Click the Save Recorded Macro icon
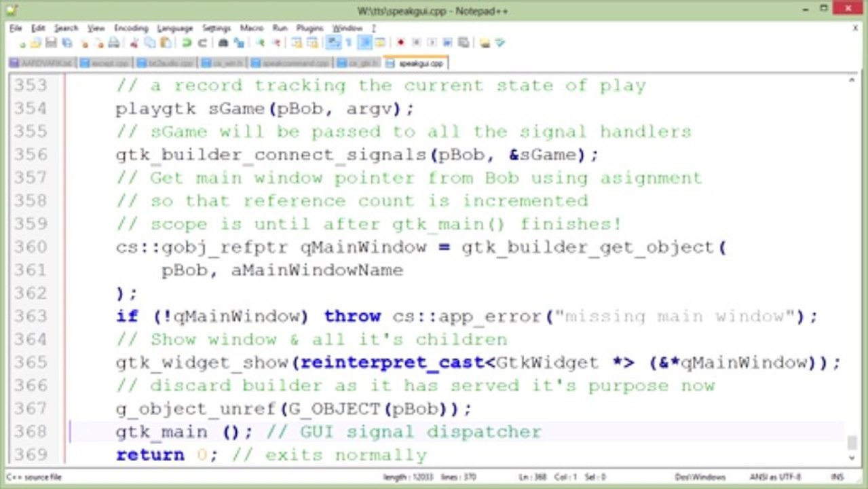The height and width of the screenshot is (489, 868). pos(464,43)
